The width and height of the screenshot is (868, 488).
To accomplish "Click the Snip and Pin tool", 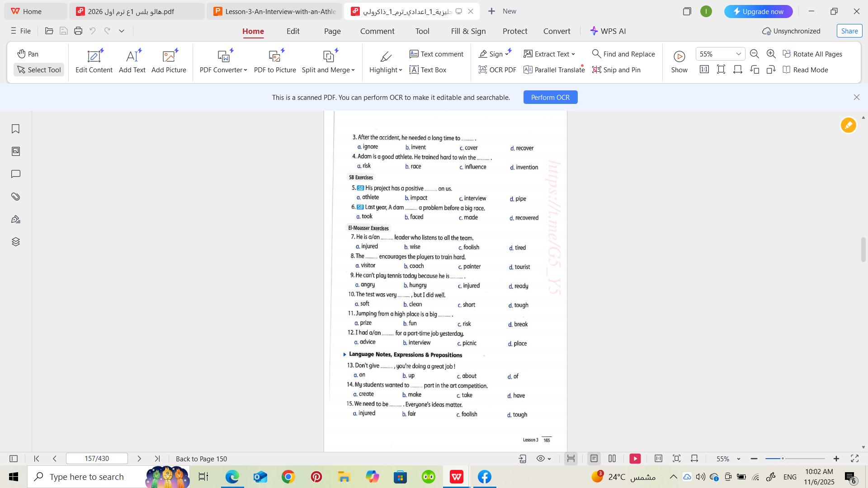I will pyautogui.click(x=616, y=70).
